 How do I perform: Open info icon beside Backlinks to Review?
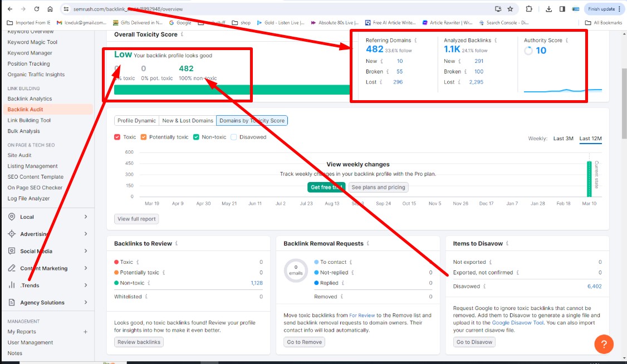pyautogui.click(x=177, y=243)
